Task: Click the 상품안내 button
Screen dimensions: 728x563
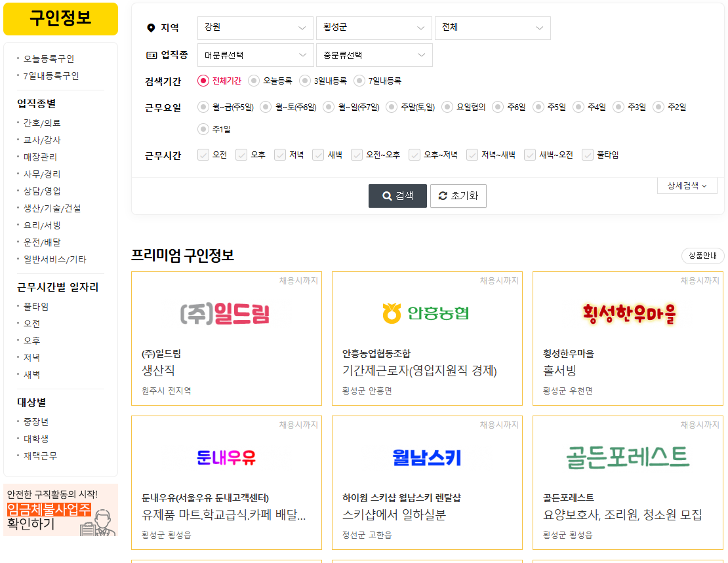Action: tap(702, 256)
